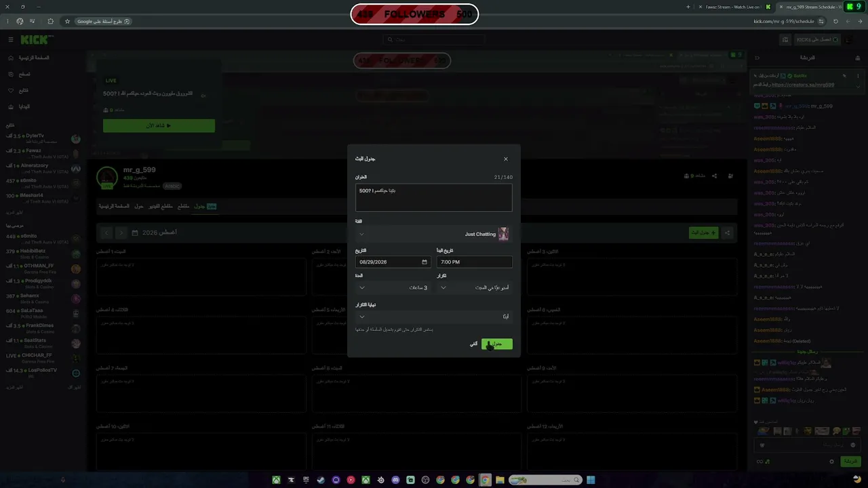868x488 pixels.
Task: Open the repeat end dropdown
Action: click(434, 317)
